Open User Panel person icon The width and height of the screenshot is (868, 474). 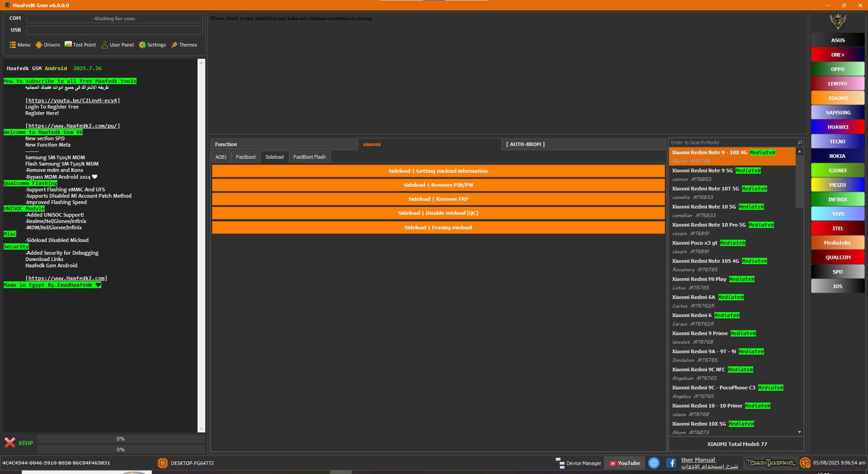pyautogui.click(x=105, y=45)
